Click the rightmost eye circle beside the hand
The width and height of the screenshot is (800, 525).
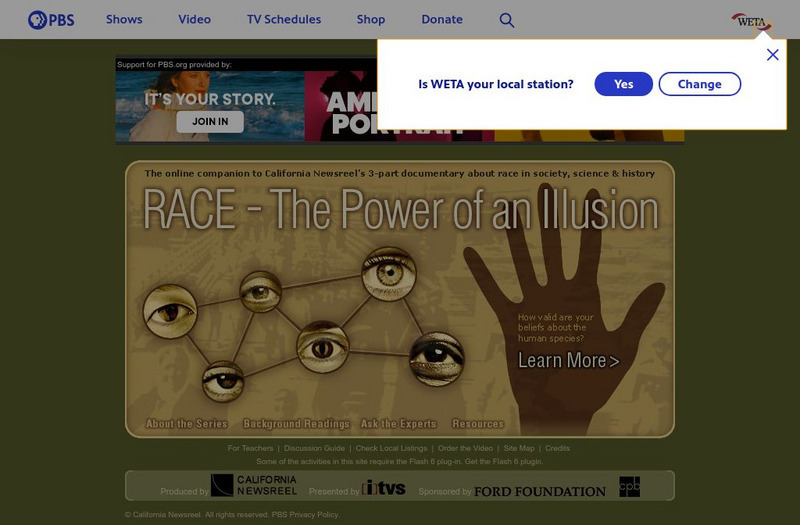437,359
